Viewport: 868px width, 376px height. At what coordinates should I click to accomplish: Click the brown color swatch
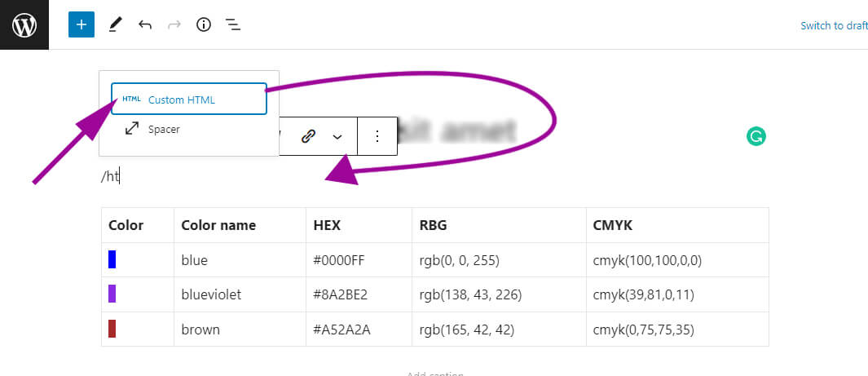pos(112,330)
